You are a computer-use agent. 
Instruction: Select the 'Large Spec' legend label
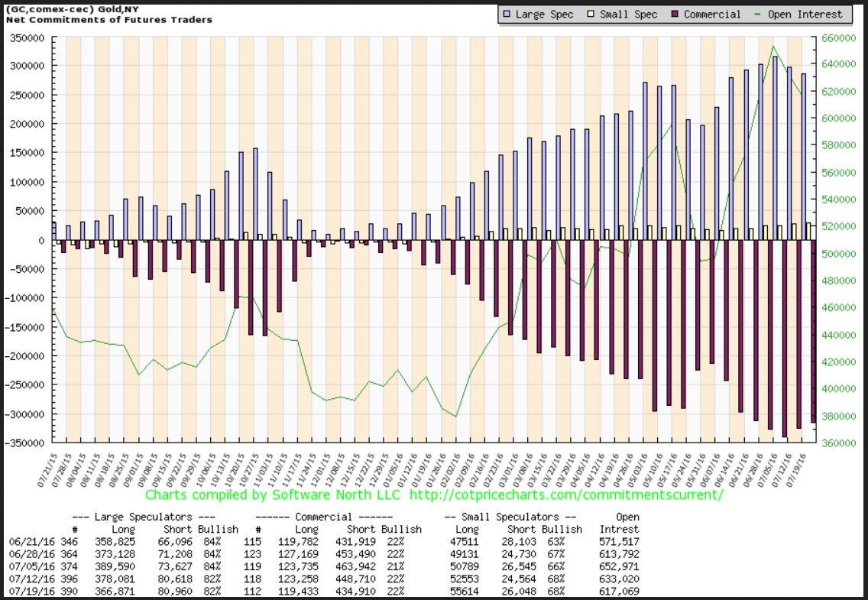click(545, 14)
